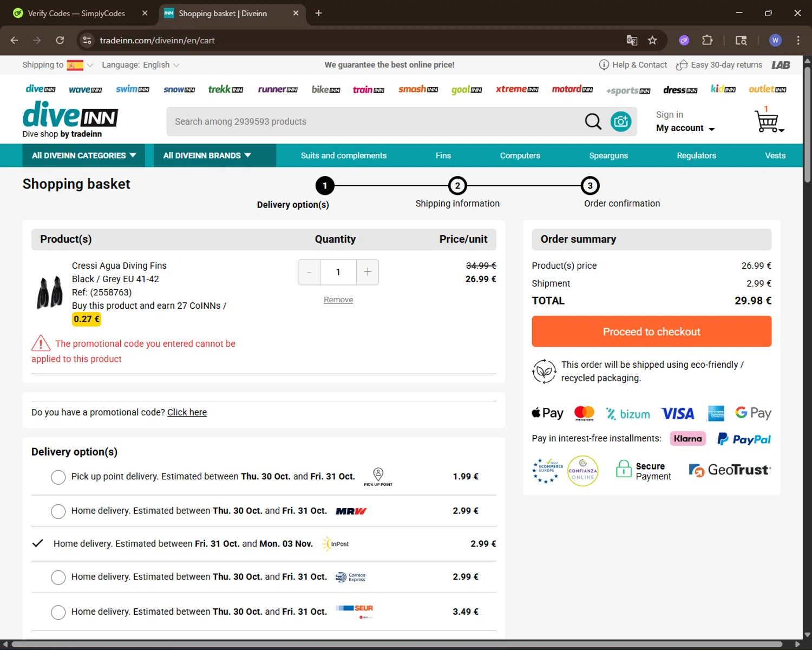
Task: Open Suits and complements category
Action: point(344,155)
